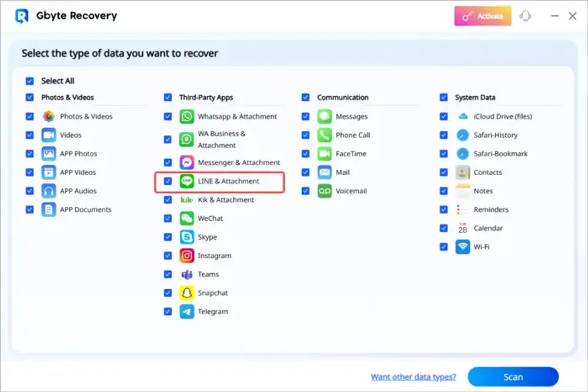This screenshot has height=392, width=588.
Task: Click the LINE app icon
Action: (187, 182)
